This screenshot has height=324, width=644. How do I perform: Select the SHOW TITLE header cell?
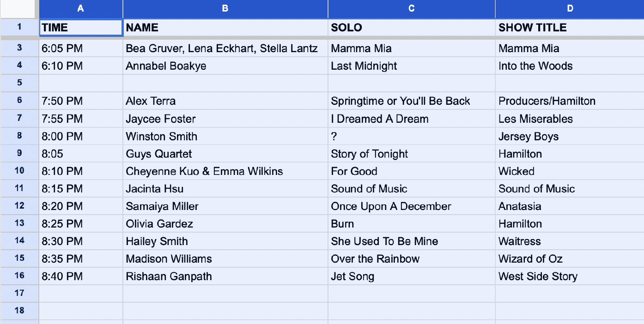tap(570, 28)
